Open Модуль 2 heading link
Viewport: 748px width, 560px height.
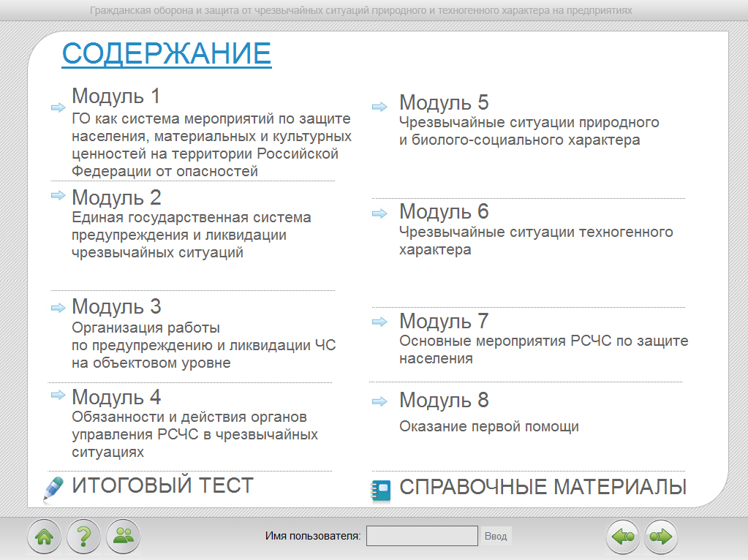point(116,197)
